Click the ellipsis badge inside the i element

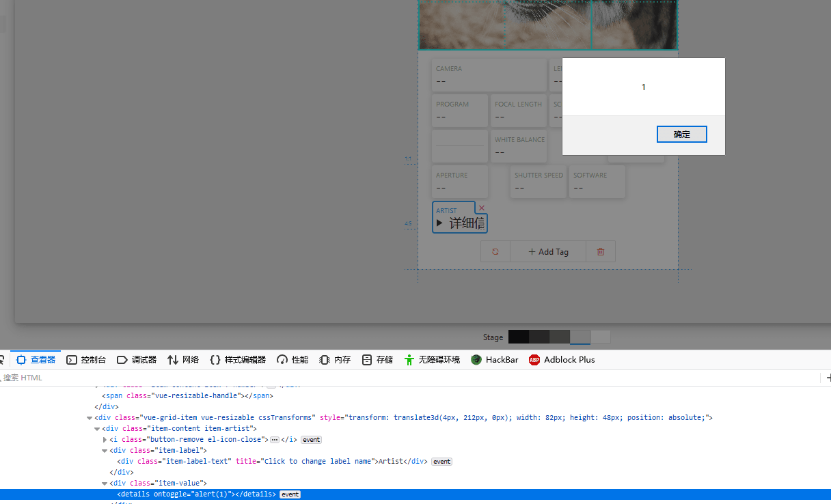pos(275,440)
